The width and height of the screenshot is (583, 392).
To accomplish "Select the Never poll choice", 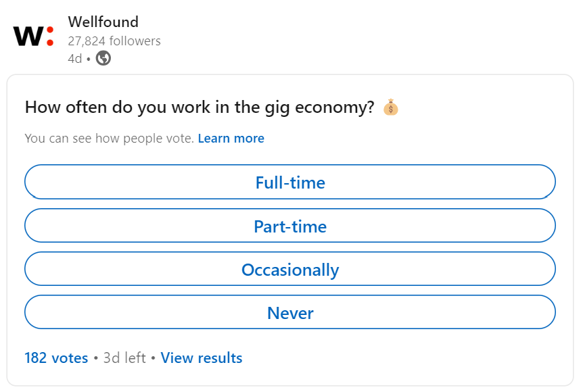I will (289, 312).
